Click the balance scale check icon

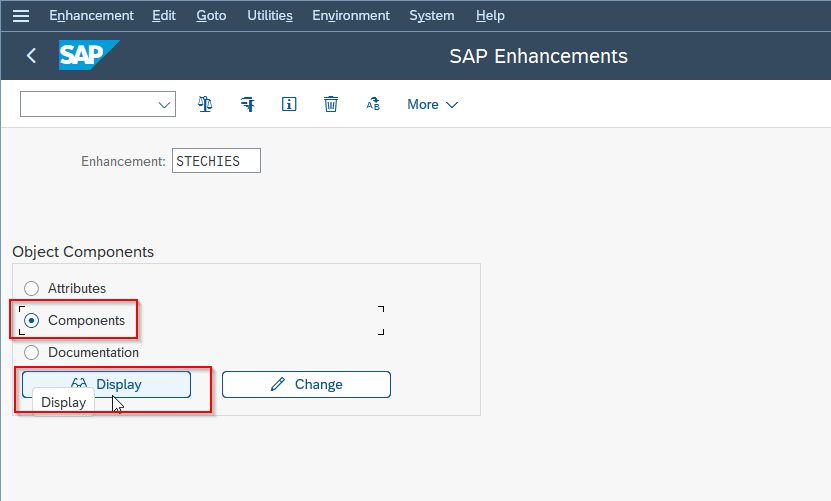[205, 104]
